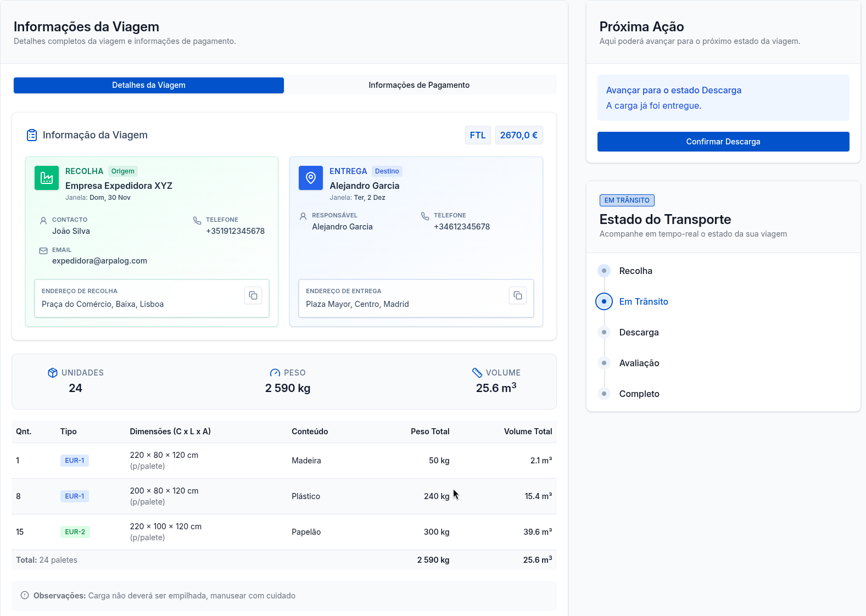The height and width of the screenshot is (616, 866).
Task: Click the FTL badge
Action: (x=477, y=135)
